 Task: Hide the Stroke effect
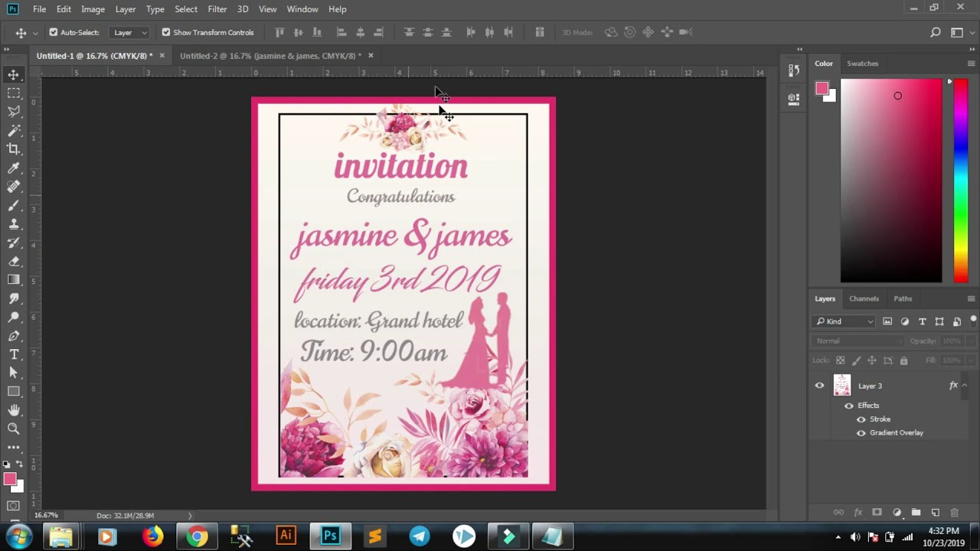pyautogui.click(x=861, y=419)
